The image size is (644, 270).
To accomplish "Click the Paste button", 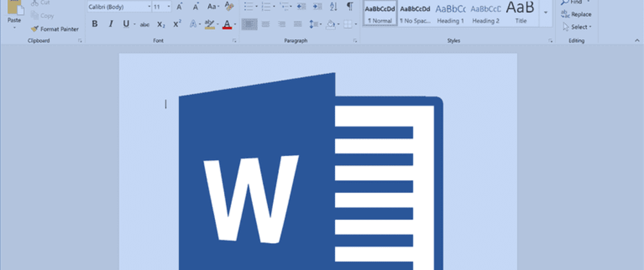I will pyautogui.click(x=15, y=10).
